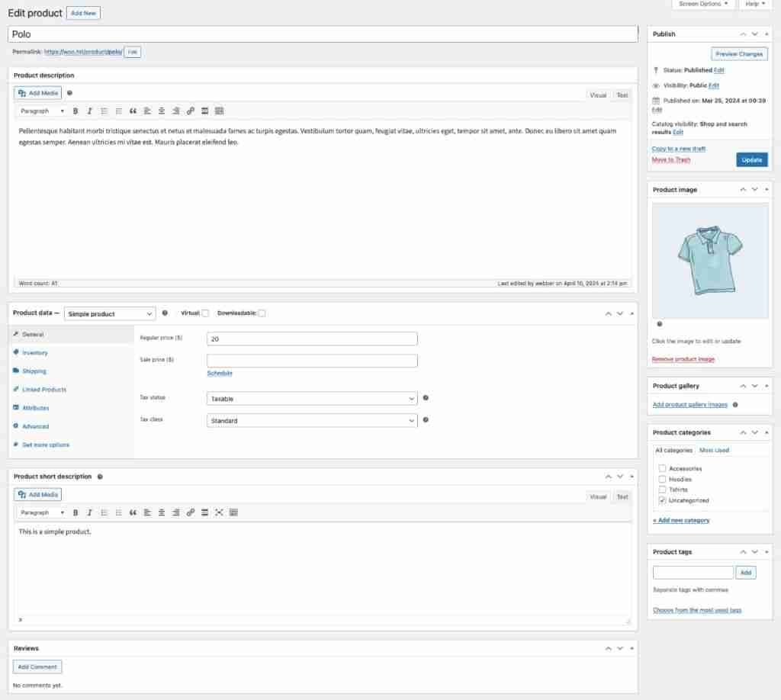Click insert link icon in Product description toolbar

[191, 111]
